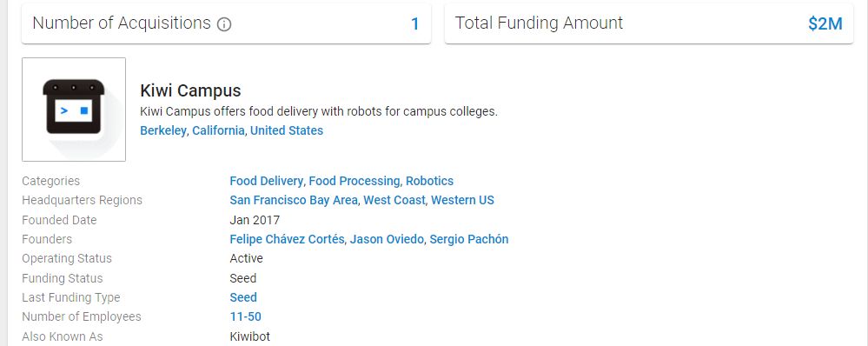Open the Western US region link
The width and height of the screenshot is (868, 346).
pyautogui.click(x=463, y=201)
